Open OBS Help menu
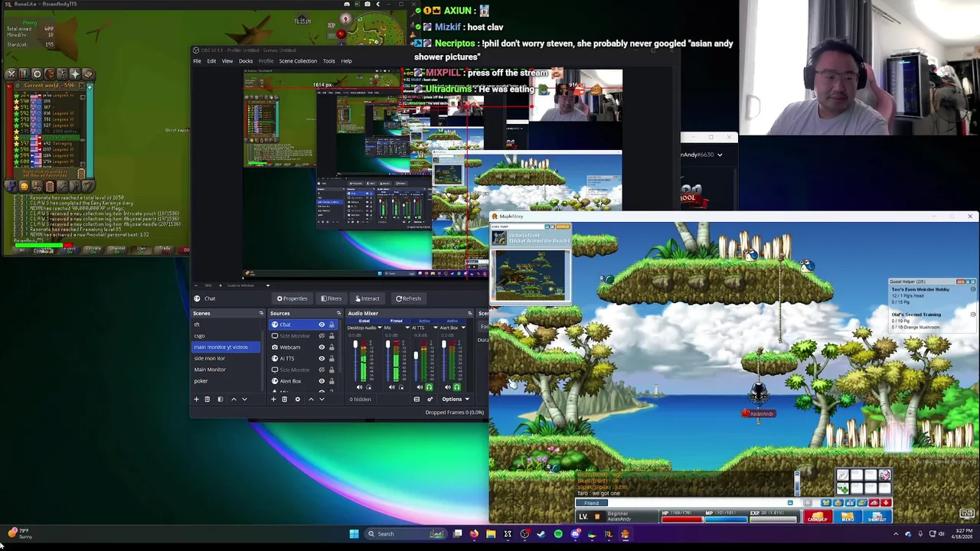 point(346,61)
